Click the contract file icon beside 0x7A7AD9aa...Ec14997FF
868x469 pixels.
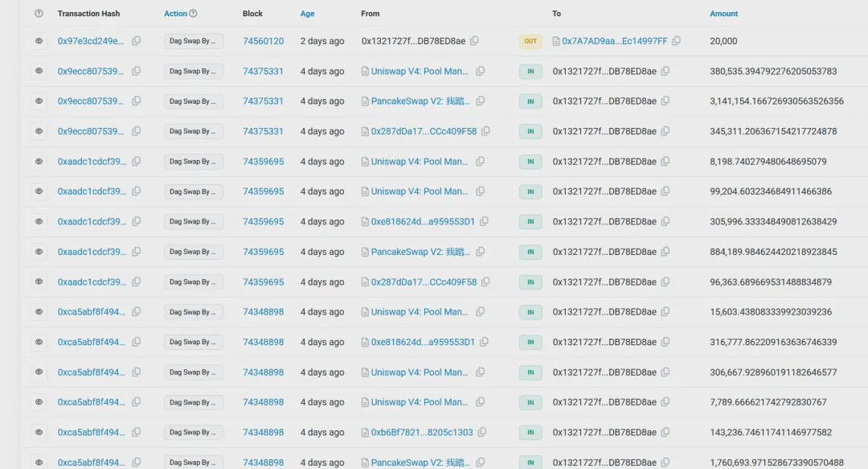[x=556, y=41]
